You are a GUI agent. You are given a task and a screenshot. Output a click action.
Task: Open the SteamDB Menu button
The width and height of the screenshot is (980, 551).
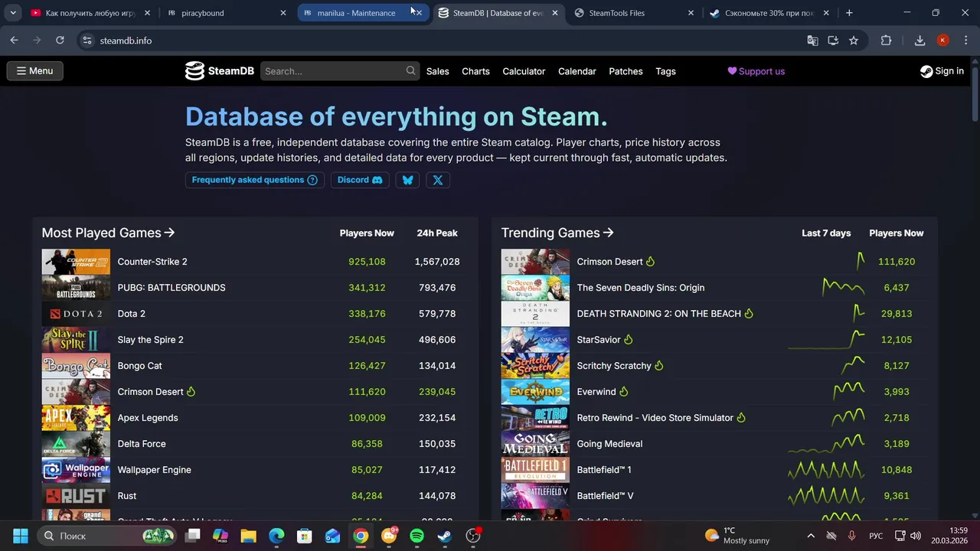[x=35, y=71]
